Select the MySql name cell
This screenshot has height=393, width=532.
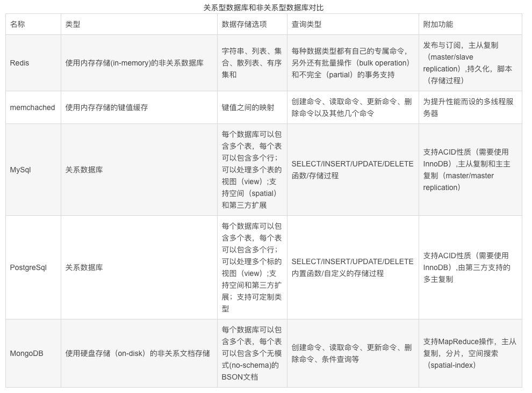[33, 170]
